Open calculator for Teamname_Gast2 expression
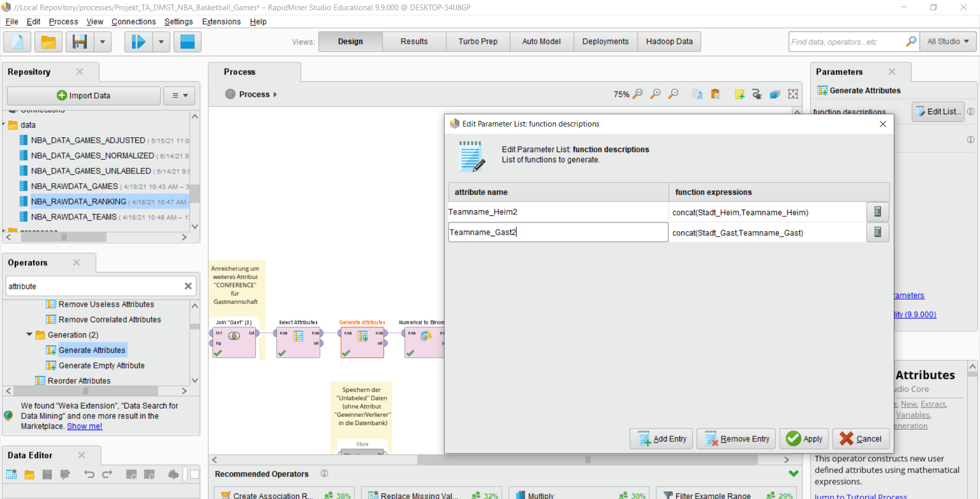This screenshot has width=980, height=499. (x=877, y=232)
